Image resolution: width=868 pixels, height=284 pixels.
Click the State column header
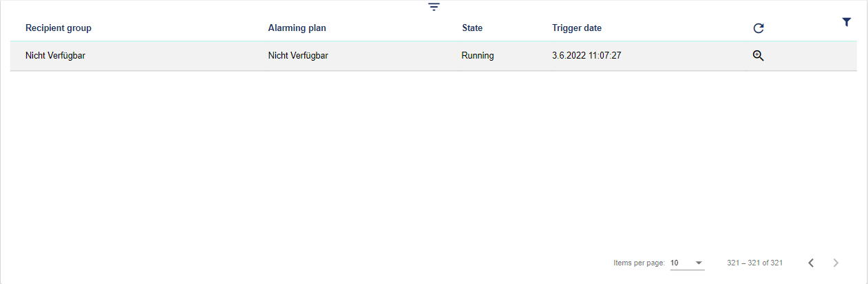click(472, 28)
